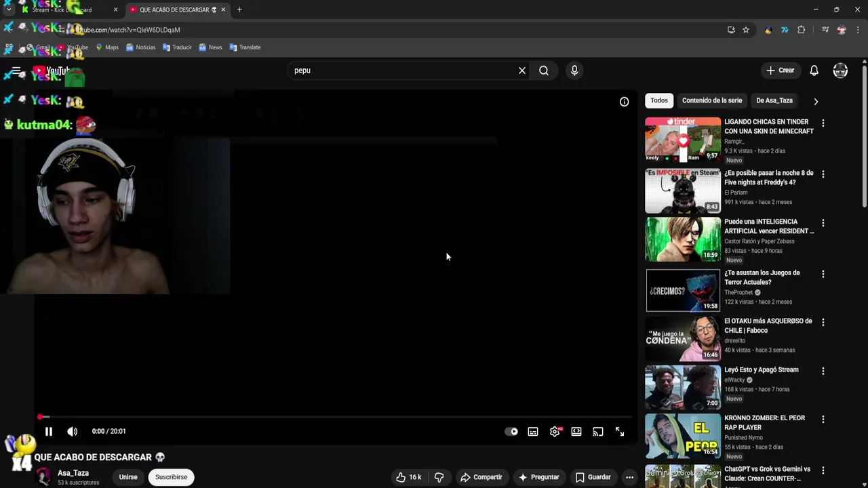Clear the search box with X
This screenshot has width=868, height=488.
click(x=522, y=70)
